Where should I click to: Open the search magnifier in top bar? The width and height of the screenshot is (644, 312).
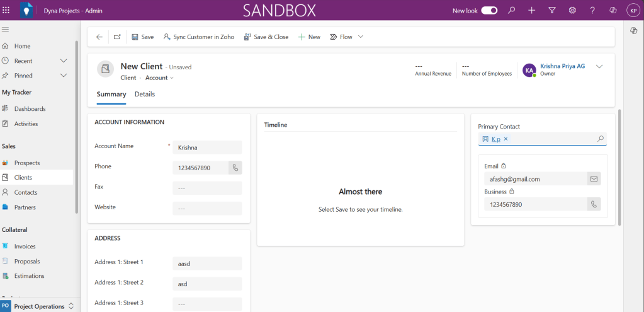pyautogui.click(x=512, y=11)
